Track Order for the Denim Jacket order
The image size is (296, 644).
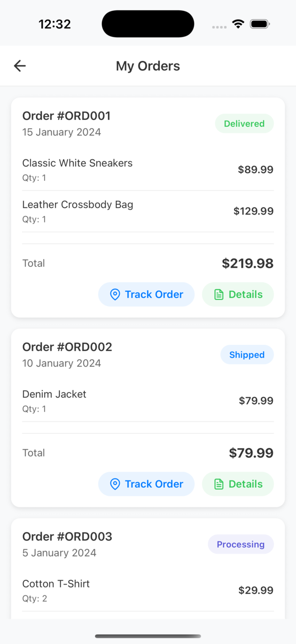tap(146, 484)
